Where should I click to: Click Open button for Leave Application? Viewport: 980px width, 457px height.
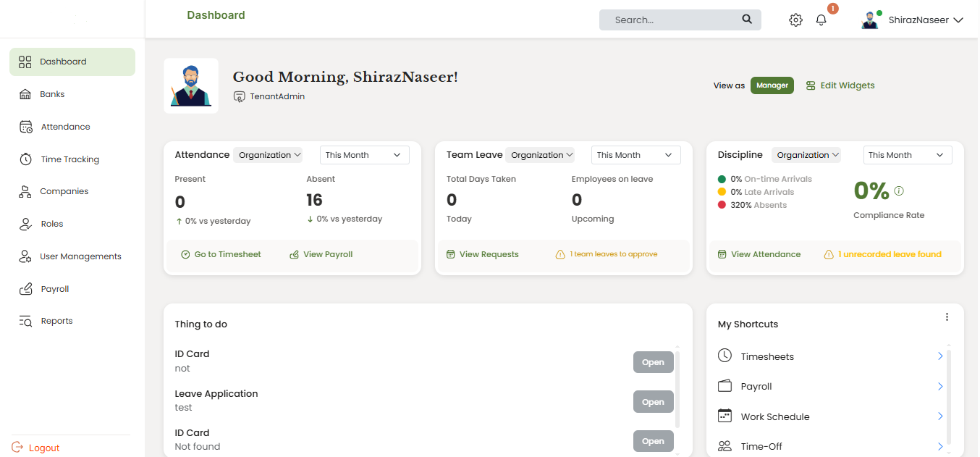pos(653,402)
